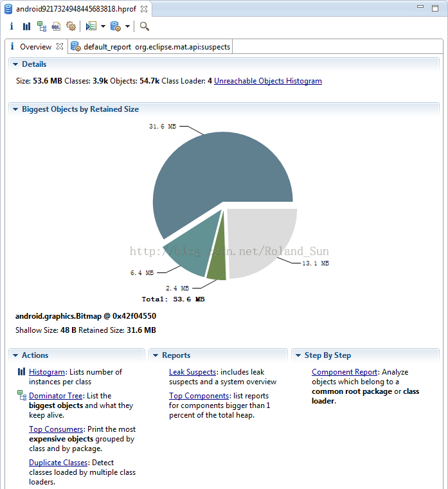
Task: Click the Dominator Tree icon in Actions
Action: click(22, 395)
